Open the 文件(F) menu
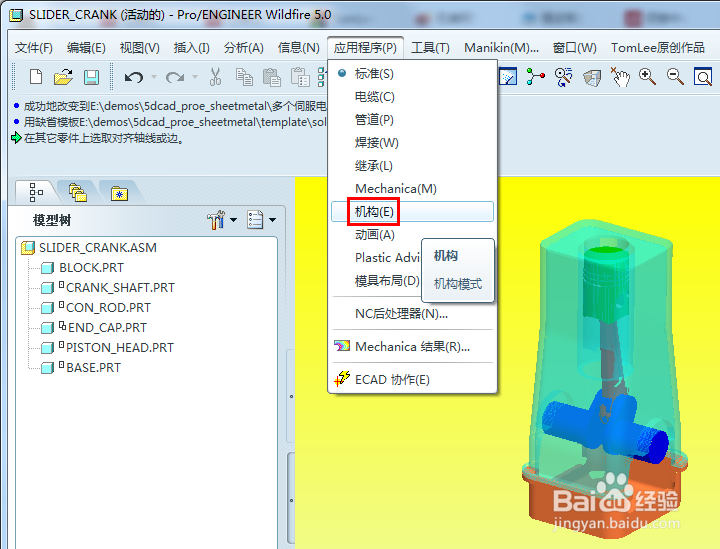The height and width of the screenshot is (549, 720). tap(34, 48)
